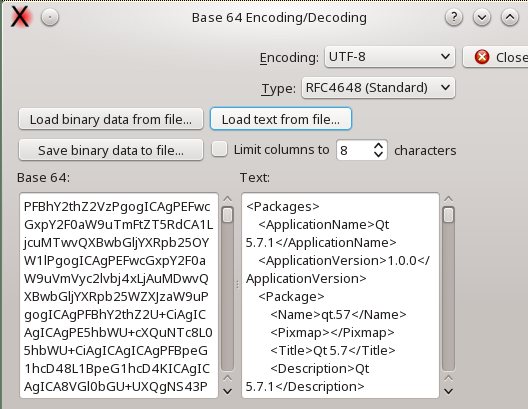The image size is (528, 409).
Task: Click the Base 64 line starting 'PFBhY2thZ2Vz'
Action: pyautogui.click(x=117, y=206)
